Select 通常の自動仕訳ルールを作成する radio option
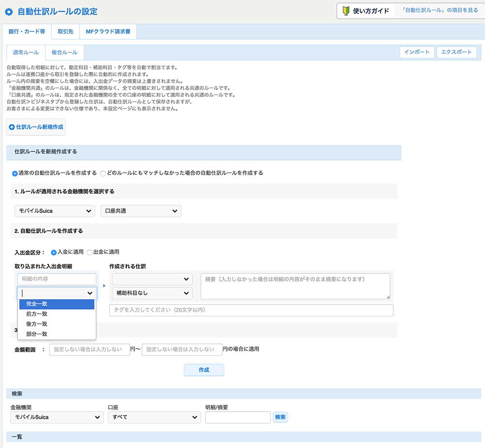485x448 pixels. pyautogui.click(x=15, y=173)
